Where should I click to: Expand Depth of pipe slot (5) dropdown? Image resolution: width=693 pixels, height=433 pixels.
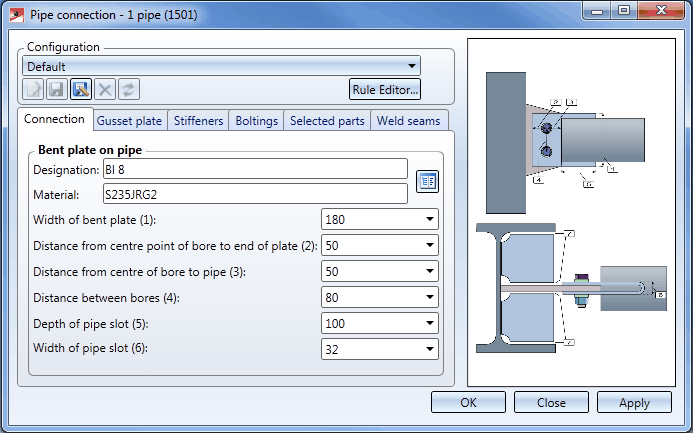pyautogui.click(x=430, y=323)
